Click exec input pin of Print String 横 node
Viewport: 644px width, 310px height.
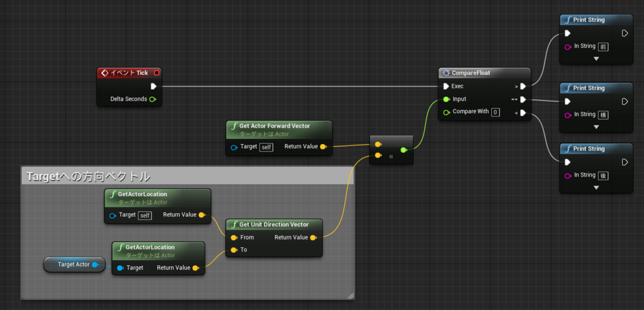coord(568,101)
